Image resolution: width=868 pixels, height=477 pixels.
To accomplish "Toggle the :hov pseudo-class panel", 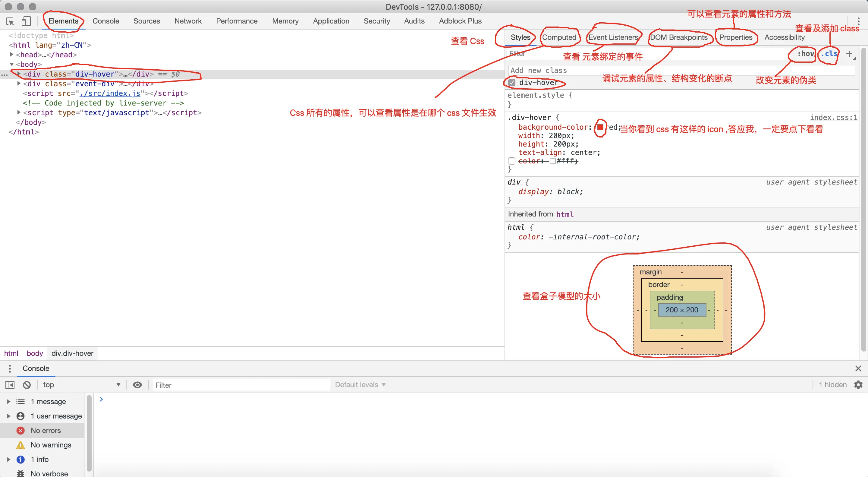I will pos(805,54).
